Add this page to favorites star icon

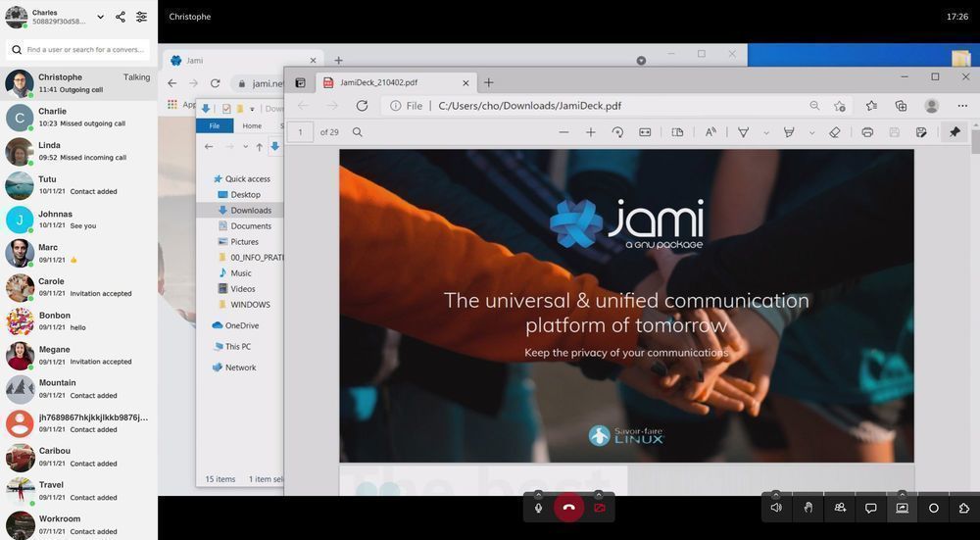(840, 106)
